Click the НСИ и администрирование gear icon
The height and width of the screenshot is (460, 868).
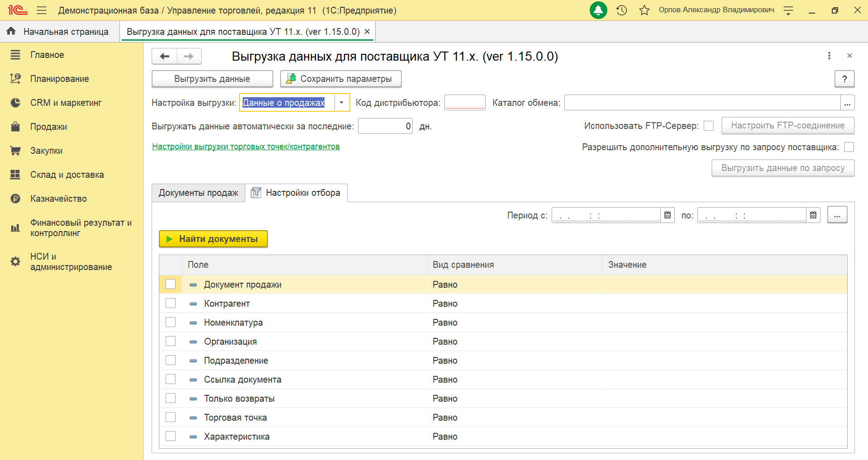pyautogui.click(x=15, y=261)
